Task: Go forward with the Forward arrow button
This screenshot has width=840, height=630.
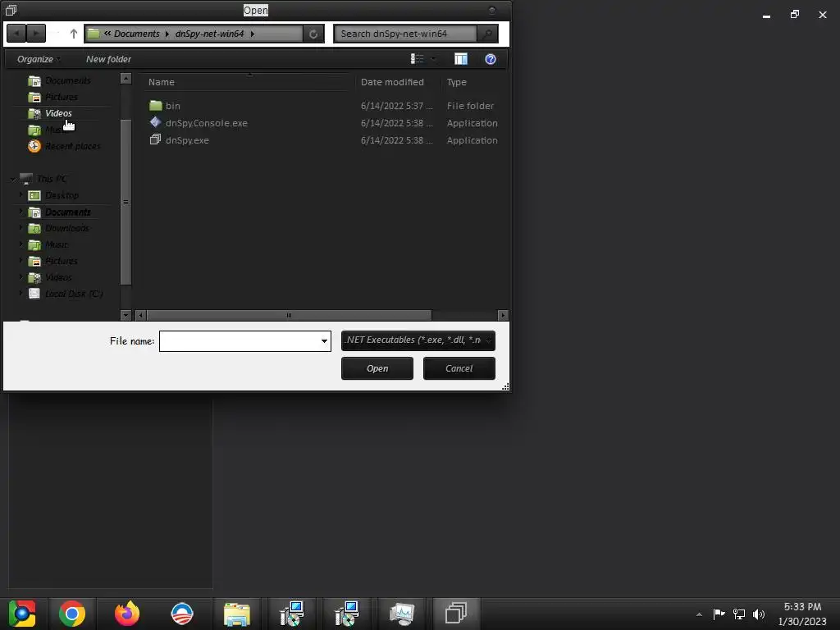Action: tap(36, 34)
